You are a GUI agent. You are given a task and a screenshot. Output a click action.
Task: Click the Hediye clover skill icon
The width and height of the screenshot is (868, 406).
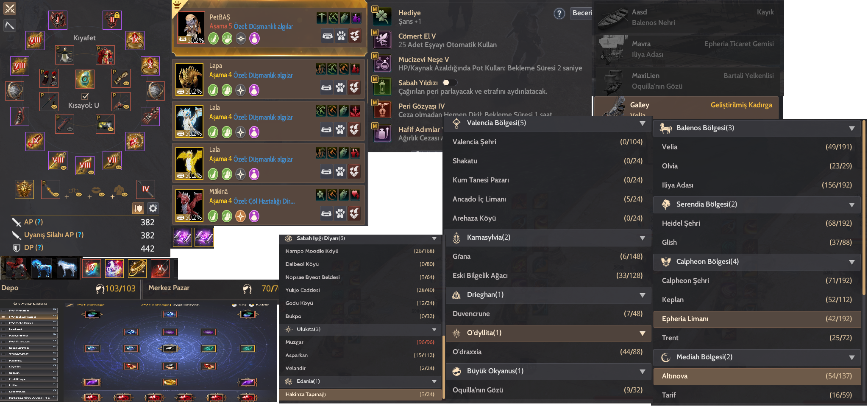(382, 17)
